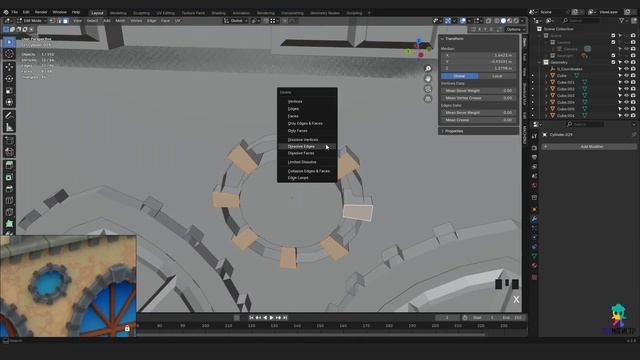Open the outliner filter dropdown
The height and width of the screenshot is (360, 640).
tap(623, 20)
